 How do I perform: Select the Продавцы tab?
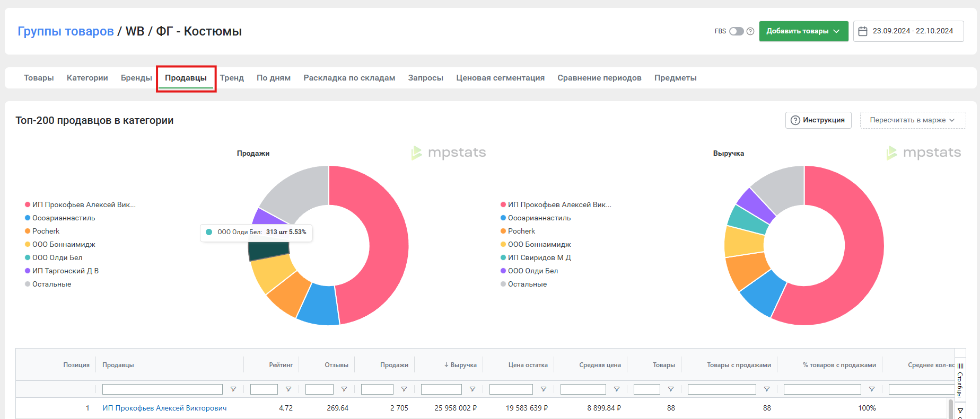click(186, 78)
